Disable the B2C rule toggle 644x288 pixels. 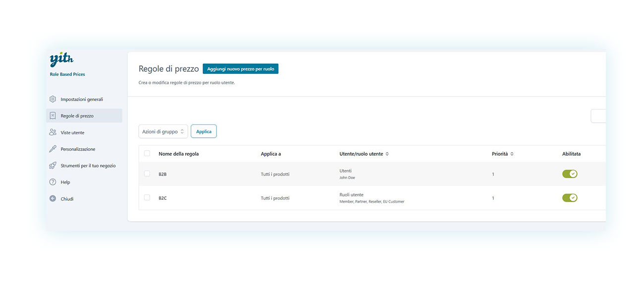pyautogui.click(x=570, y=198)
